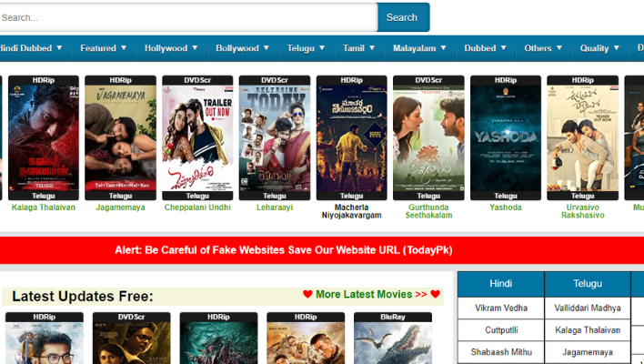This screenshot has height=364, width=644.
Task: Open Kalaga Thalaivan movie poster
Action: click(x=44, y=138)
